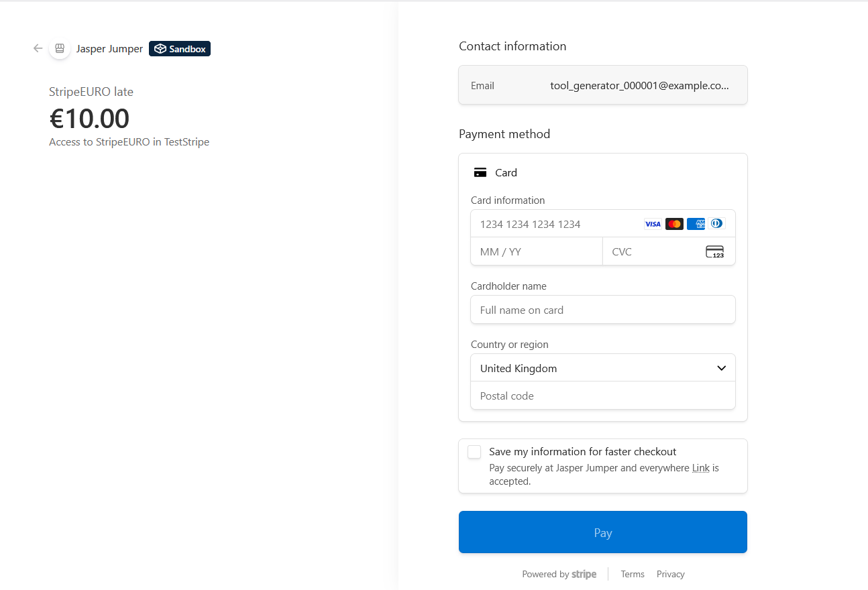Screen dimensions: 868x590
Task: Click the CVC card hint icon
Action: [714, 252]
